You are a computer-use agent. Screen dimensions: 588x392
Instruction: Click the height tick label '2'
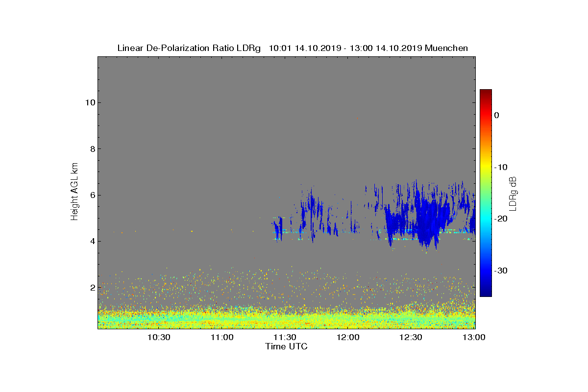[92, 287]
